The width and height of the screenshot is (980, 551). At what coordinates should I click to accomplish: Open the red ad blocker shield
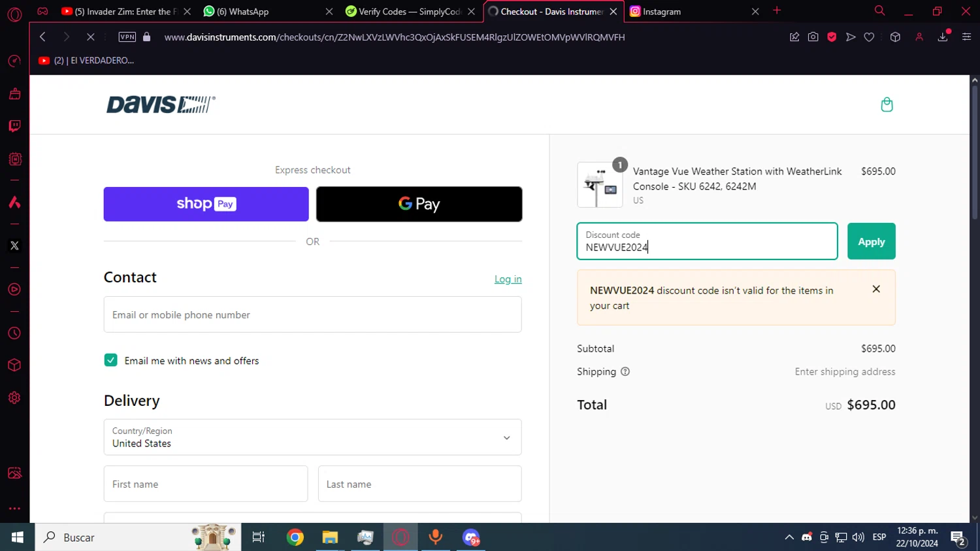click(832, 37)
